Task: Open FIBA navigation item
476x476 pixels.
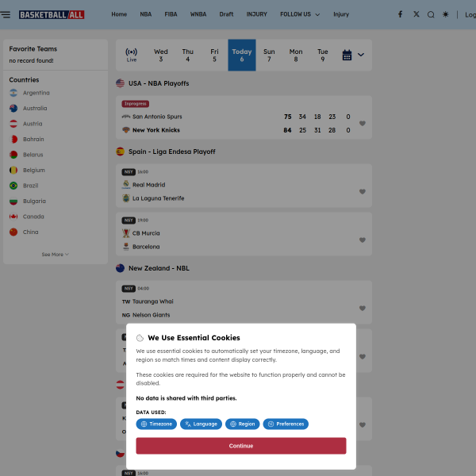Action: tap(171, 14)
